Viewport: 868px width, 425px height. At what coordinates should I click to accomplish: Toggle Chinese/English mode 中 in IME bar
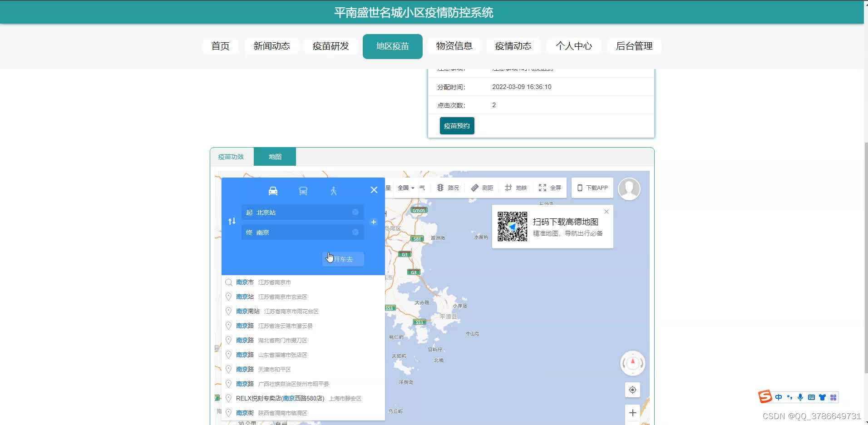click(x=779, y=397)
